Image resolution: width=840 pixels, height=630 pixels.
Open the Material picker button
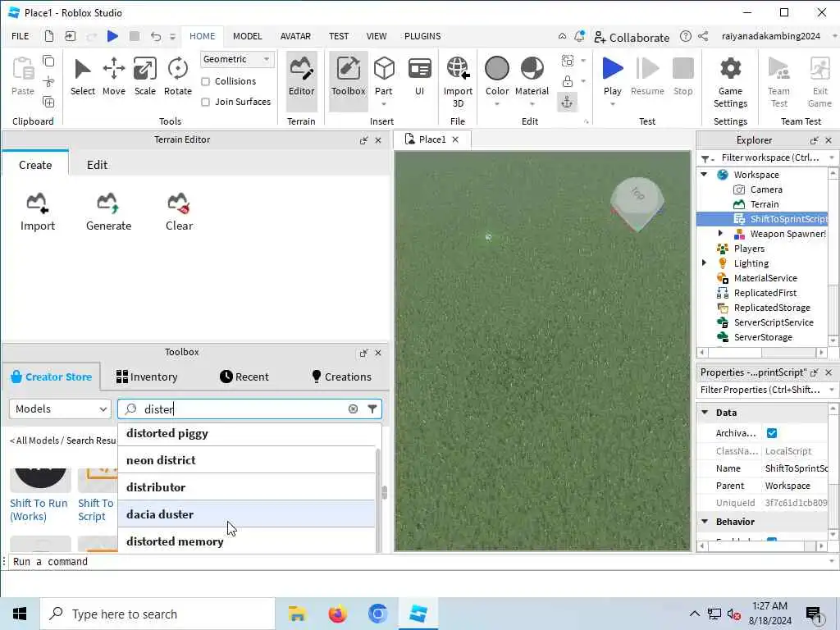point(532,76)
